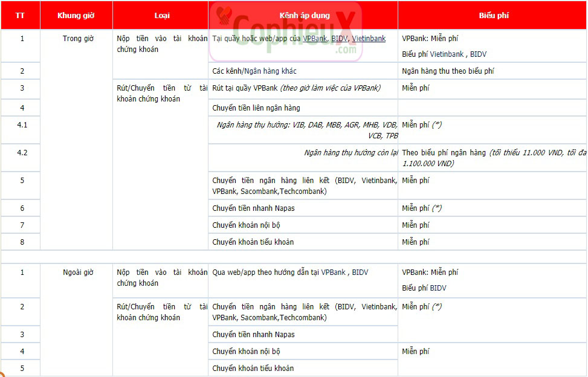Open BIDV link in 'Qua web/app theo hướng dẫn' row
Screen dimensions: 588x377
360,272
